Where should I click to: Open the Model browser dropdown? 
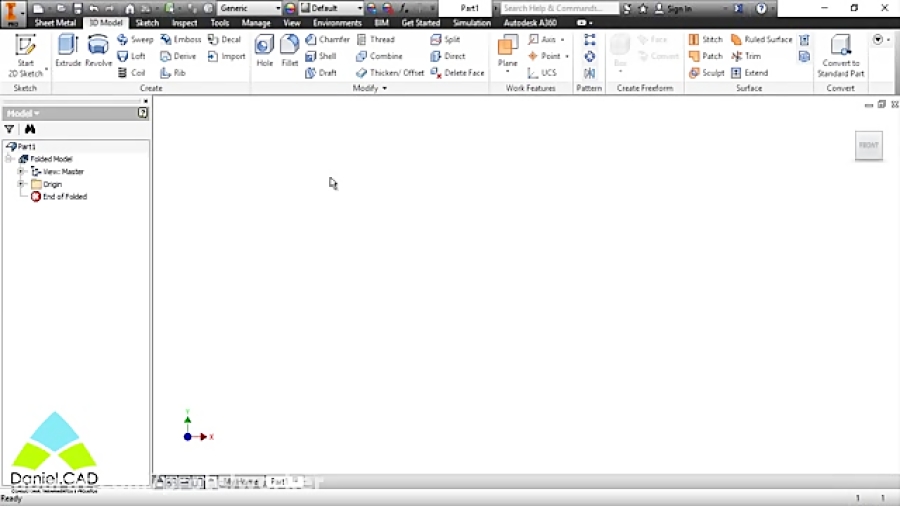click(24, 113)
